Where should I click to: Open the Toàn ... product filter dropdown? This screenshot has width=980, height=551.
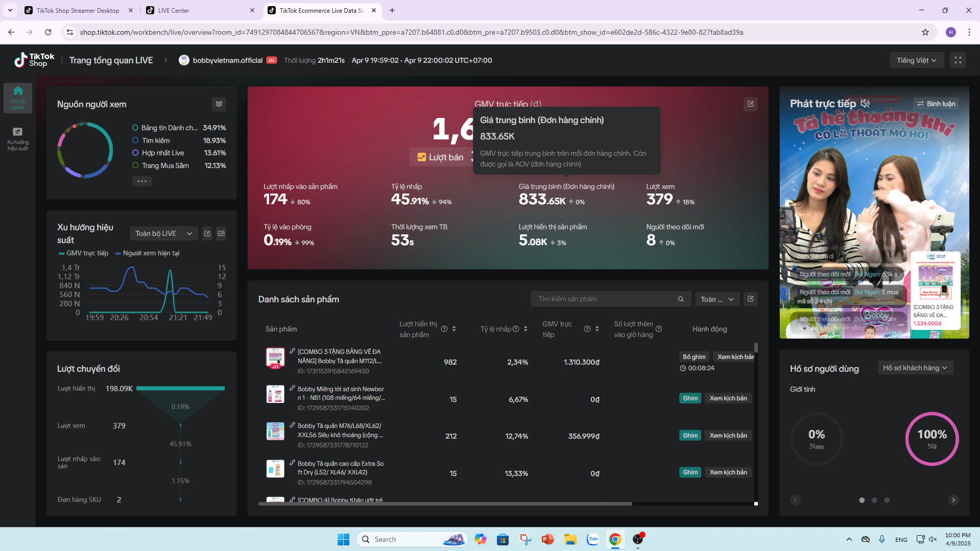tap(717, 299)
